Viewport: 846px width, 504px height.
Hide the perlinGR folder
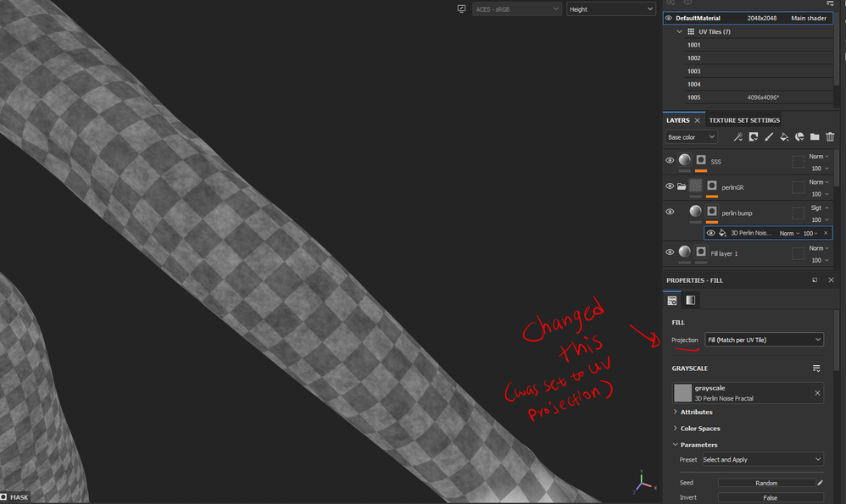pos(670,186)
